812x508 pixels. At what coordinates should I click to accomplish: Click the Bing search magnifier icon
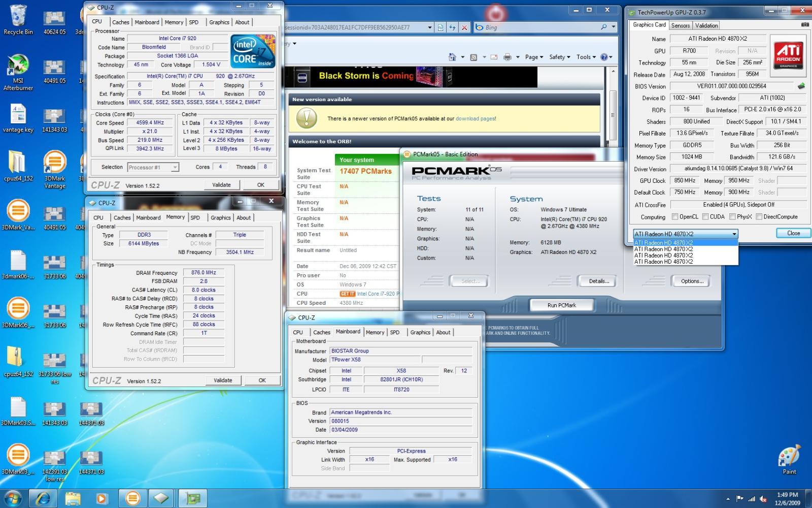click(604, 27)
